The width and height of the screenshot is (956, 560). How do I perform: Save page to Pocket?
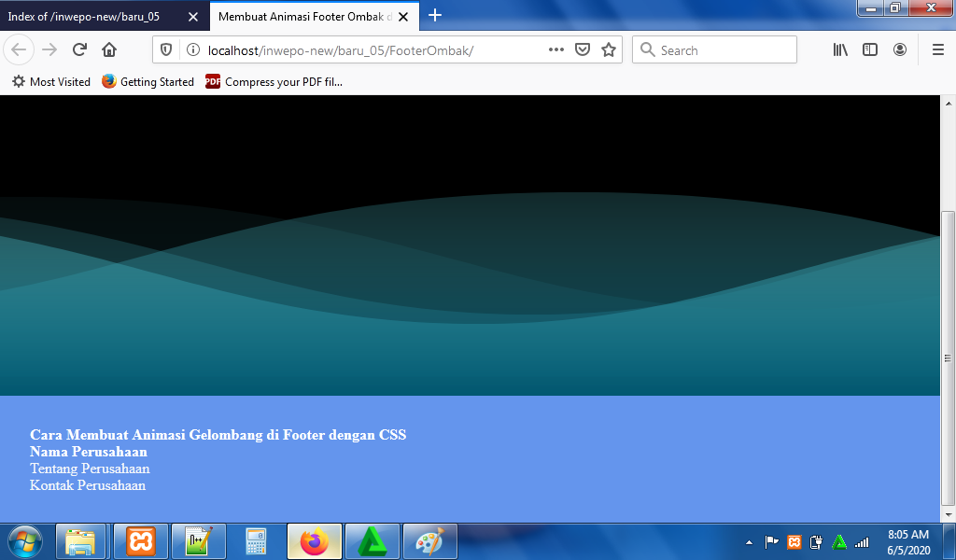coord(583,50)
